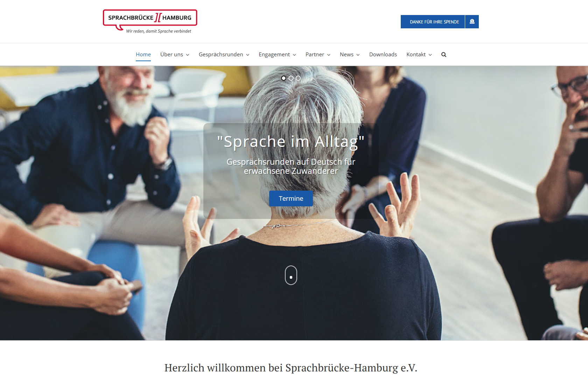The height and width of the screenshot is (391, 588).
Task: Click the search magnifier icon in navigation
Action: (x=443, y=55)
